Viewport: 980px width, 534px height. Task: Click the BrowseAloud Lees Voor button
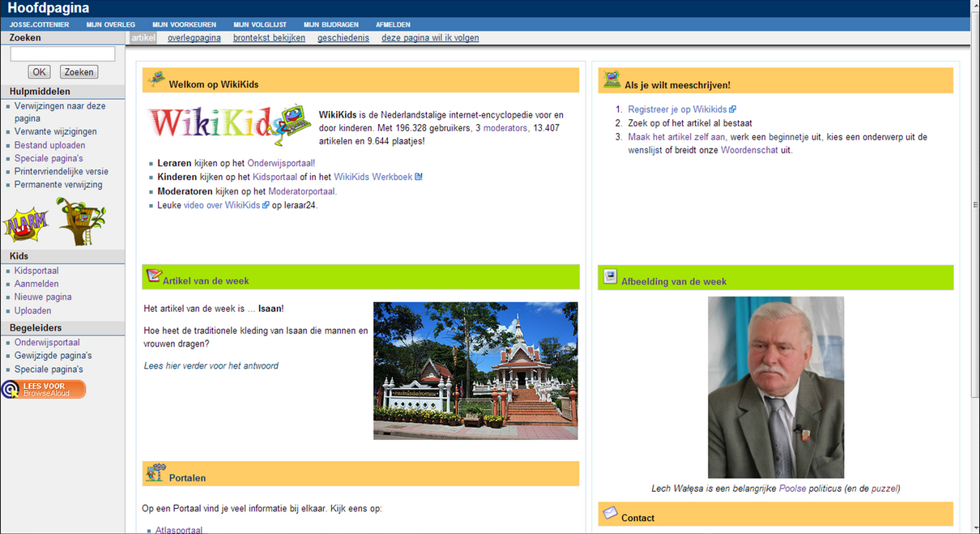click(x=44, y=390)
